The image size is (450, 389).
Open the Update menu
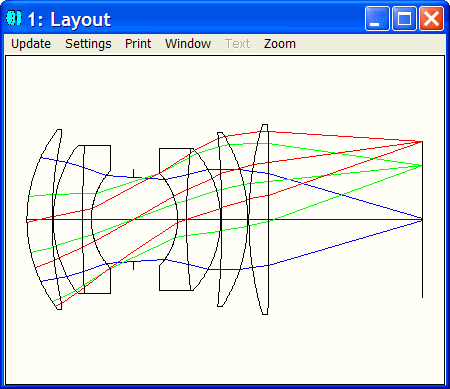point(31,44)
